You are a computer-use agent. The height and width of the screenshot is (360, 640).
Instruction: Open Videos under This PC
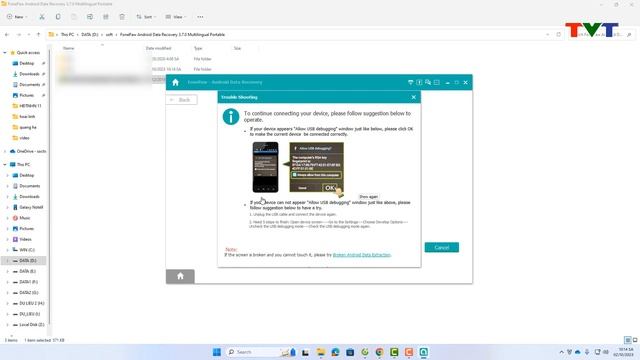pos(25,239)
